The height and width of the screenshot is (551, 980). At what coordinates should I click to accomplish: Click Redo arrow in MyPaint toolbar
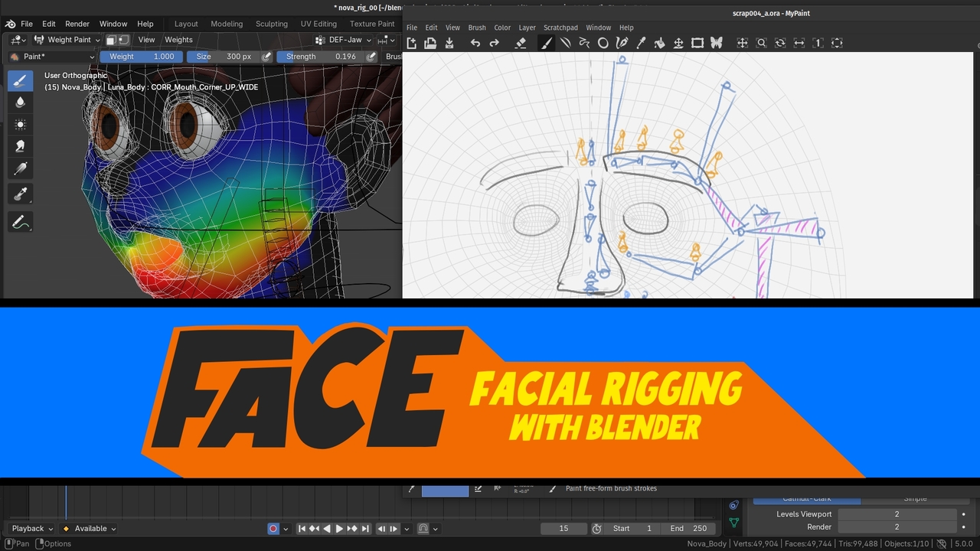(x=495, y=43)
